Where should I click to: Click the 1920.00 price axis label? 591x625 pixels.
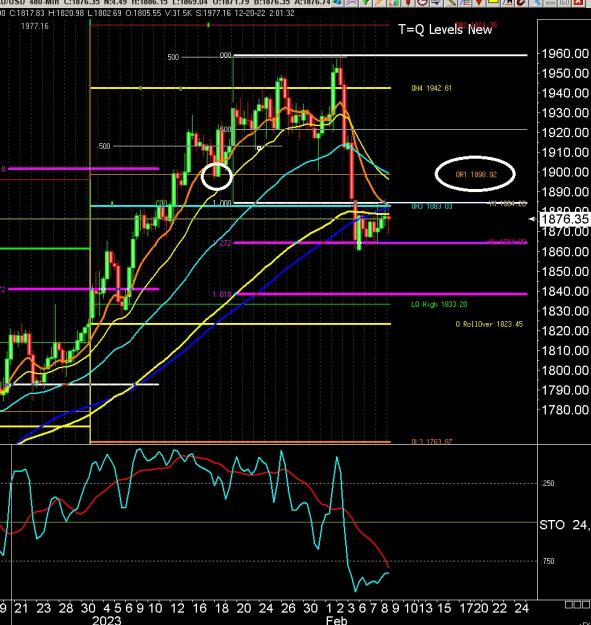pyautogui.click(x=564, y=132)
